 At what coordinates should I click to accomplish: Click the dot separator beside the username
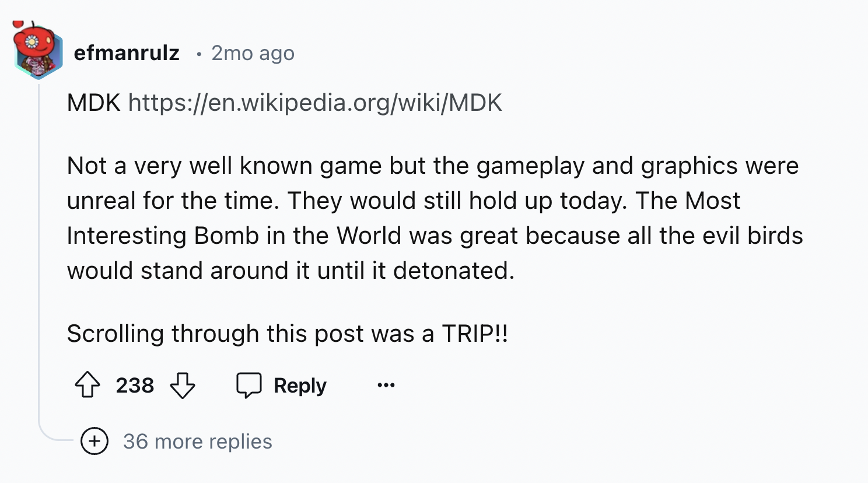199,54
